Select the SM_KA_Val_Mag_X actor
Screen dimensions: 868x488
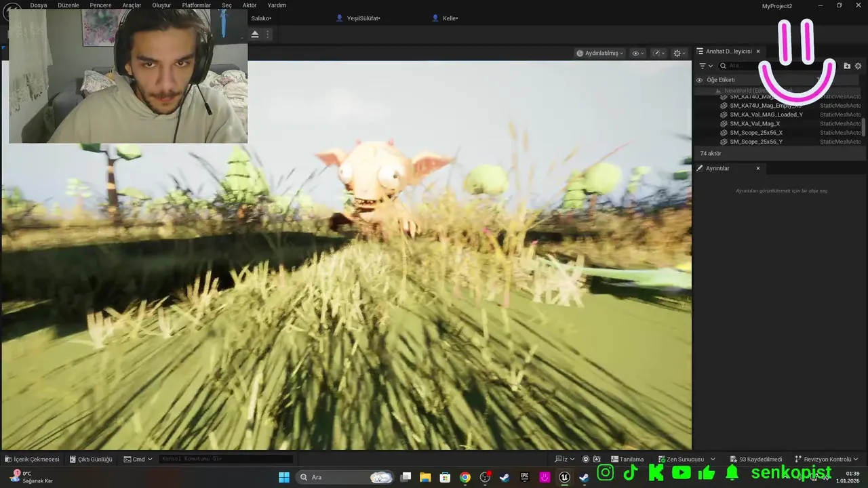754,123
